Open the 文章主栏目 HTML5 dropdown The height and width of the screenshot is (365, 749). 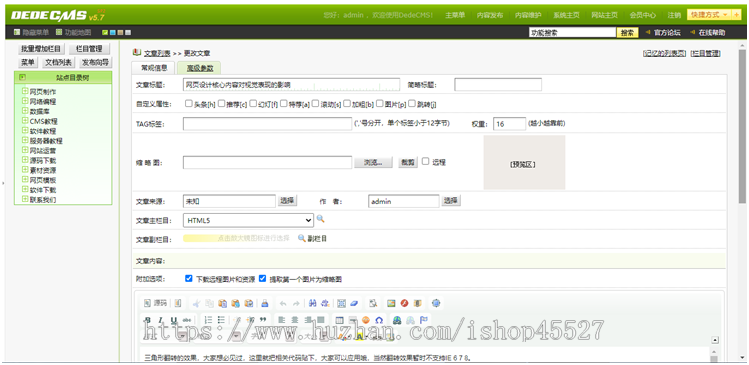tap(248, 220)
